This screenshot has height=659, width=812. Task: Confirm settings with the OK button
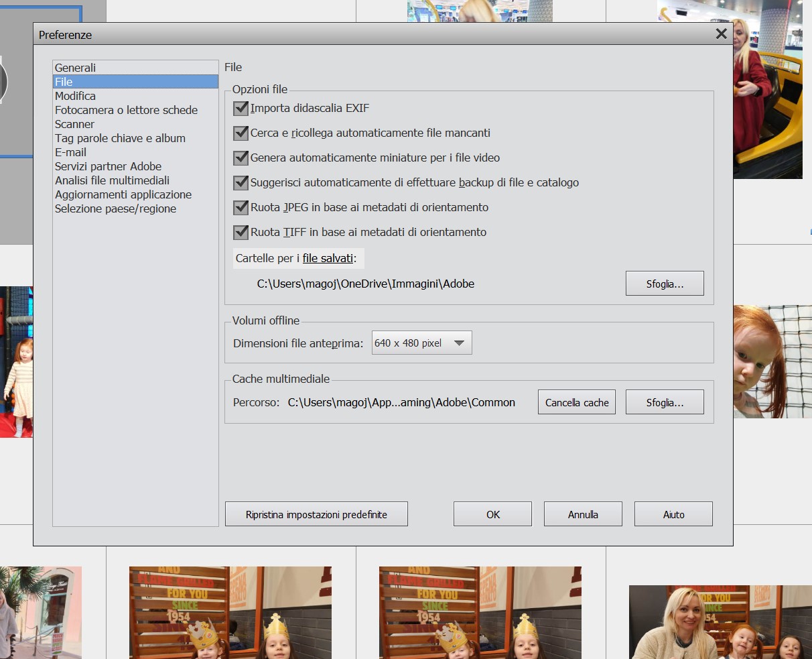click(x=492, y=514)
